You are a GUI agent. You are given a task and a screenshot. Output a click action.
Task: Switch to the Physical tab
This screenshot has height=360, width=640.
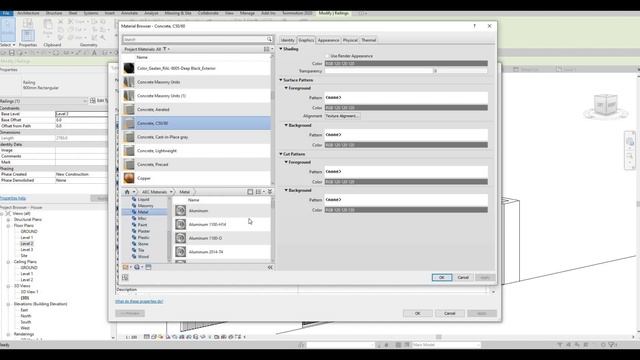[x=350, y=40]
